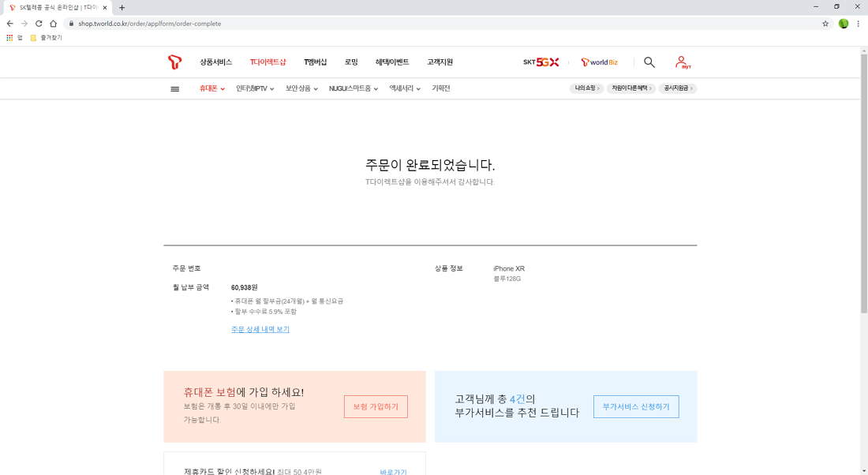The image size is (868, 475).
Task: Open the site search magnifier icon
Action: [649, 62]
